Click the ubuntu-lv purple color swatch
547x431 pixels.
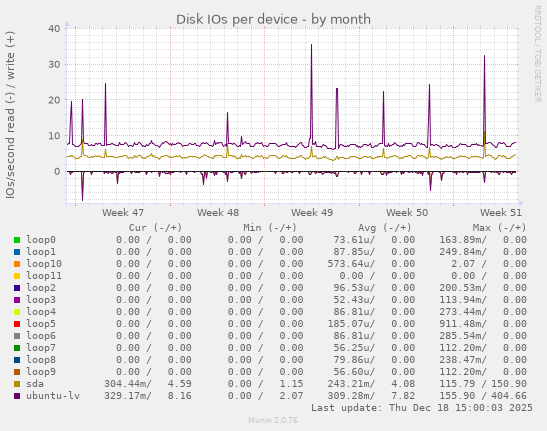click(17, 396)
